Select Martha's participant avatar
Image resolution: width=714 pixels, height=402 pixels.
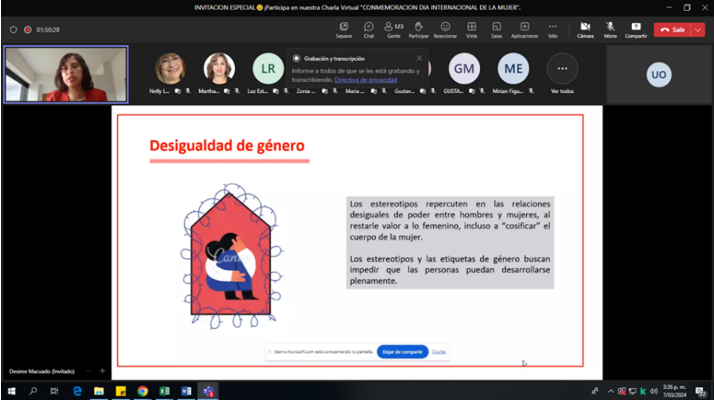(219, 69)
